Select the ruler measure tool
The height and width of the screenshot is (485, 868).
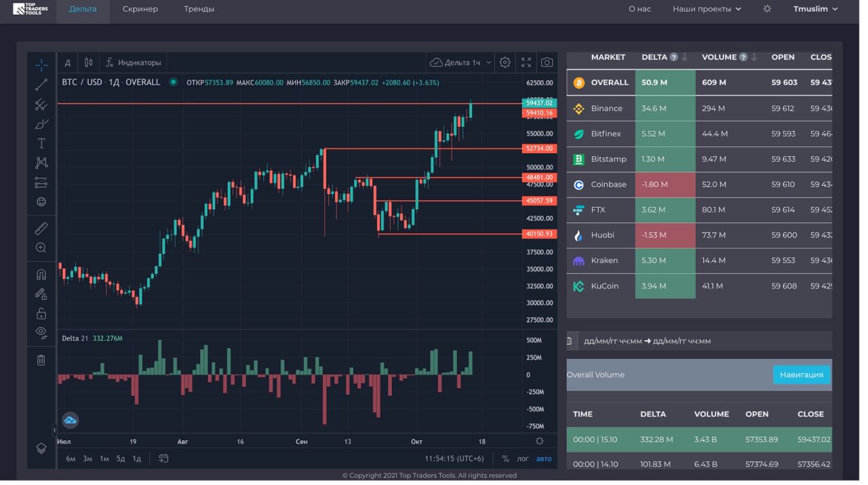point(41,229)
